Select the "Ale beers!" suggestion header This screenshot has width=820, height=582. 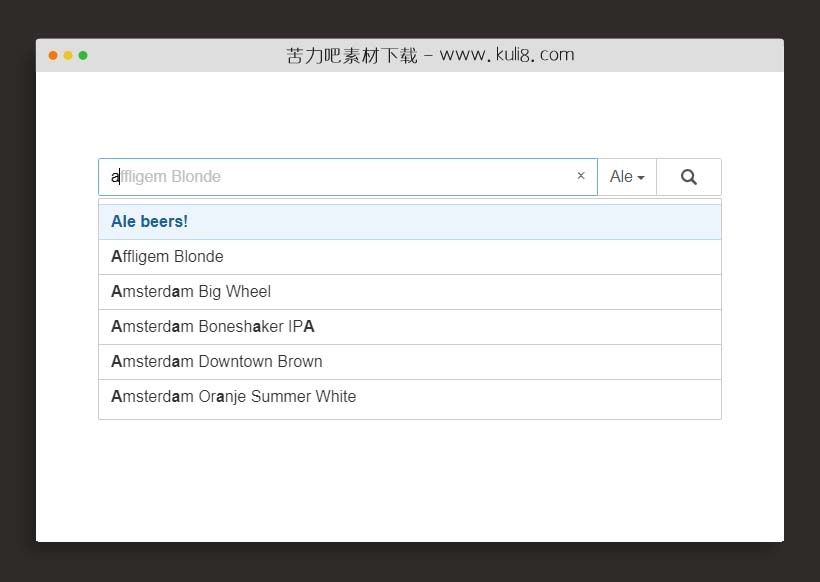coord(150,221)
